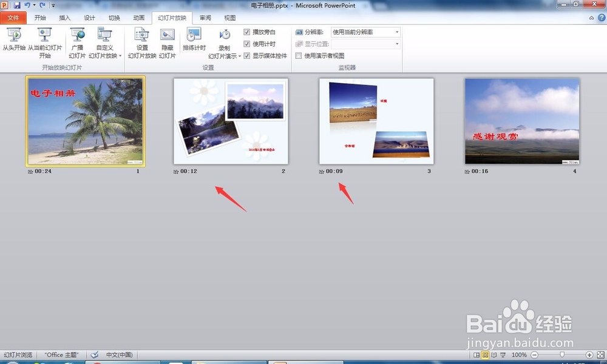
Task: Toggle 使用计时 checkbox
Action: (246, 44)
